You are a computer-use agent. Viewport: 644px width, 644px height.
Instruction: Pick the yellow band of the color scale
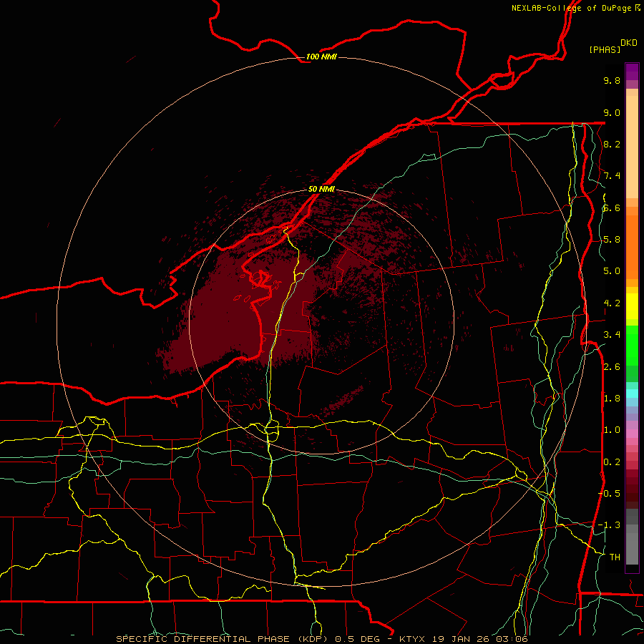coord(632,306)
